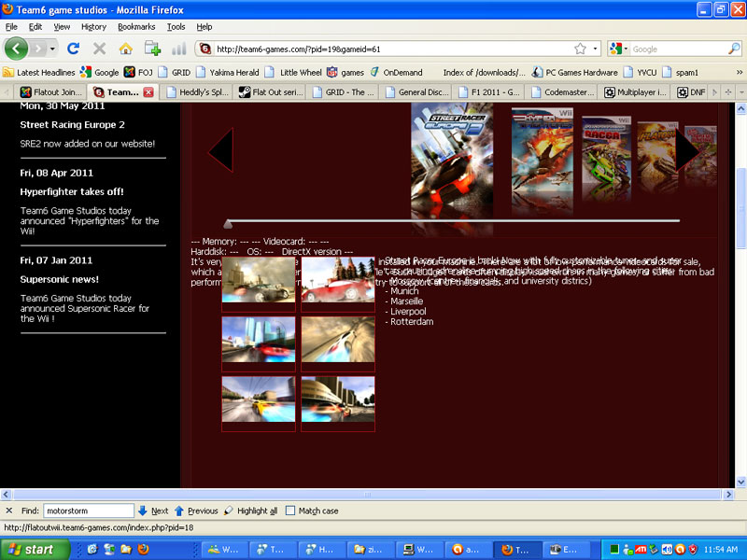Launch Firefox from quick launch
The image size is (747, 560).
pyautogui.click(x=143, y=550)
